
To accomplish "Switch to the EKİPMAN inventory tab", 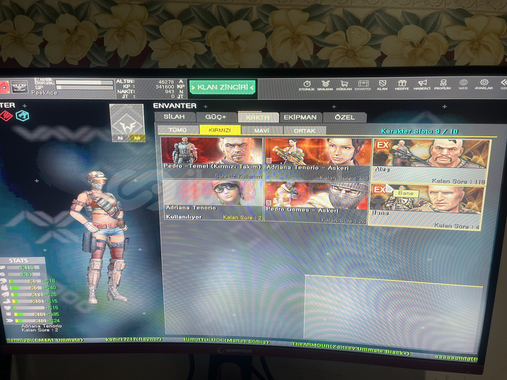I will [x=300, y=117].
